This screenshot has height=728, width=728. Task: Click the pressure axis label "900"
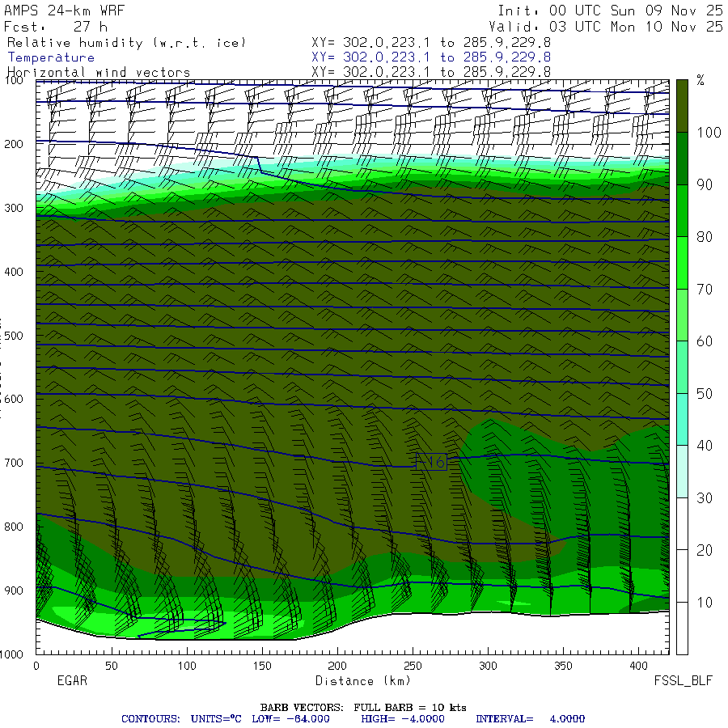click(x=14, y=590)
